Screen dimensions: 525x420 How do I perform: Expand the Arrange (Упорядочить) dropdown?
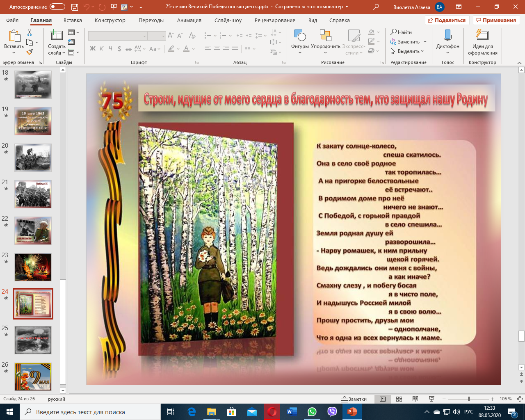coord(326,53)
